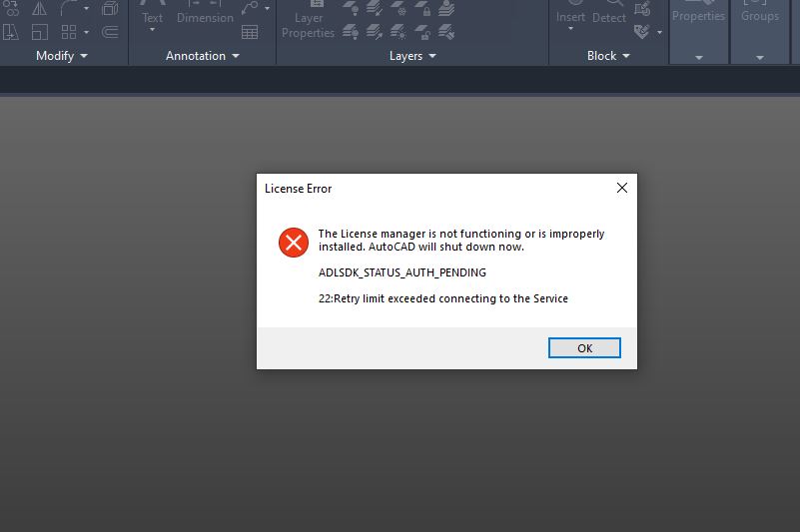Select the Scale tool in Modify panel
Image resolution: width=800 pixels, height=532 pixels.
[39, 32]
